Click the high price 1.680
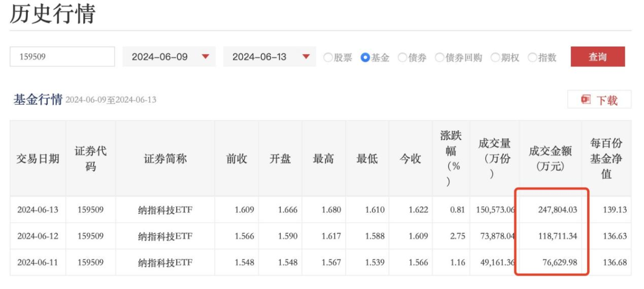This screenshot has height=289, width=644. (331, 210)
